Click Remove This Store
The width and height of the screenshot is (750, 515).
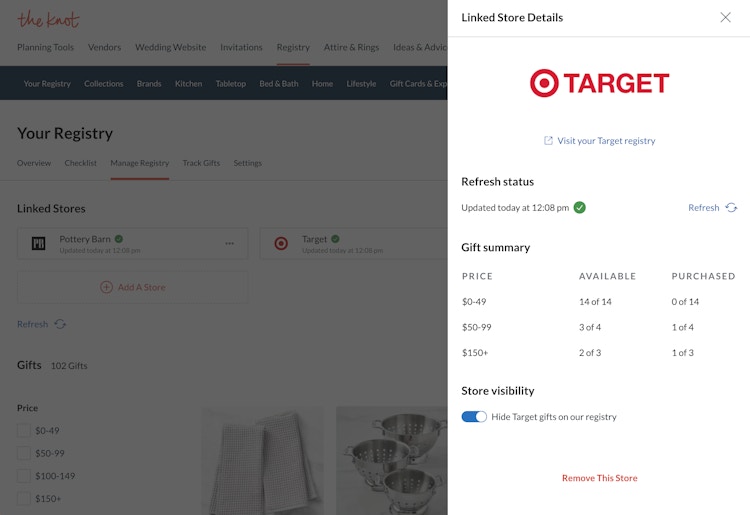click(599, 478)
